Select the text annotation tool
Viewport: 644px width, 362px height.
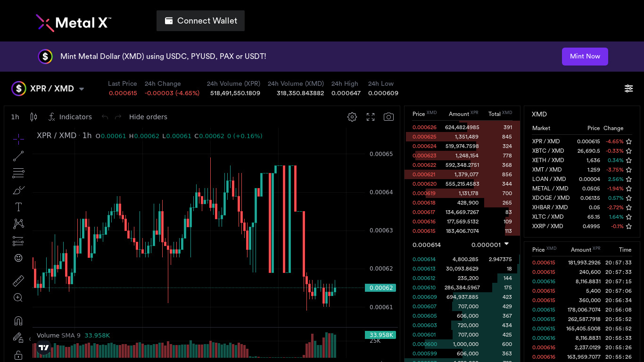[18, 207]
